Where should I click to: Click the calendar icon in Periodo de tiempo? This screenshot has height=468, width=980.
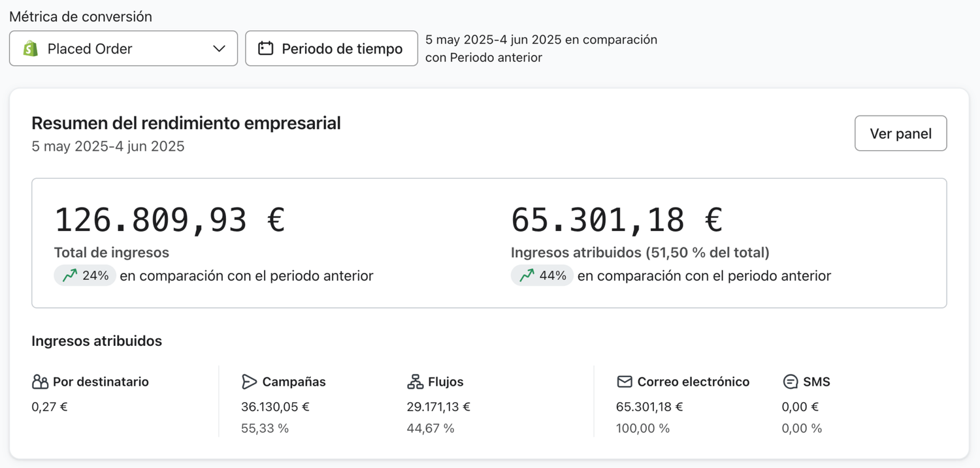click(265, 48)
